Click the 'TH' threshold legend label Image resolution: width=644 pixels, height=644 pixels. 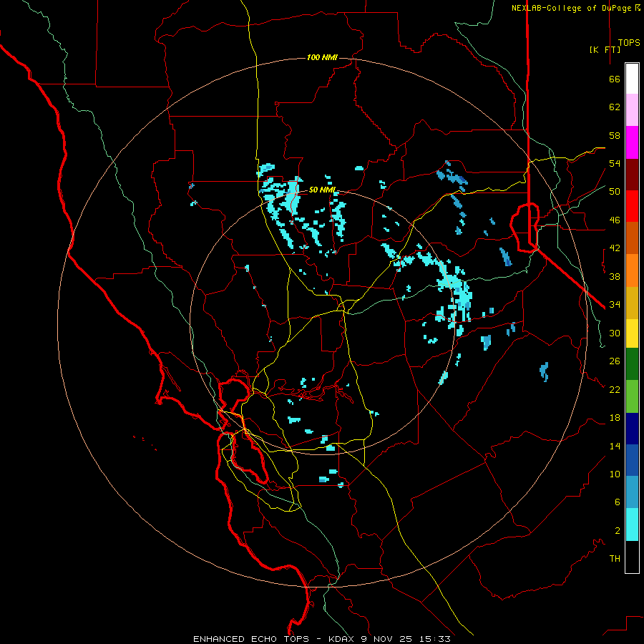pos(615,559)
